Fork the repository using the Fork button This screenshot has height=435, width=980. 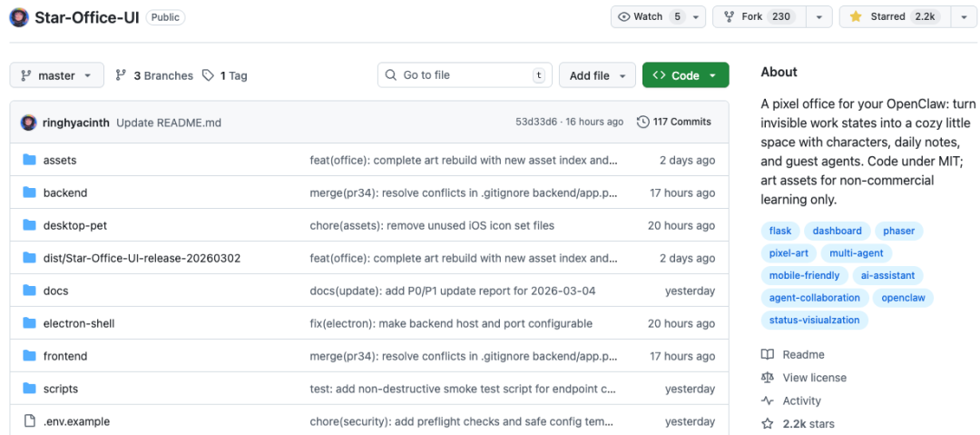(x=759, y=17)
